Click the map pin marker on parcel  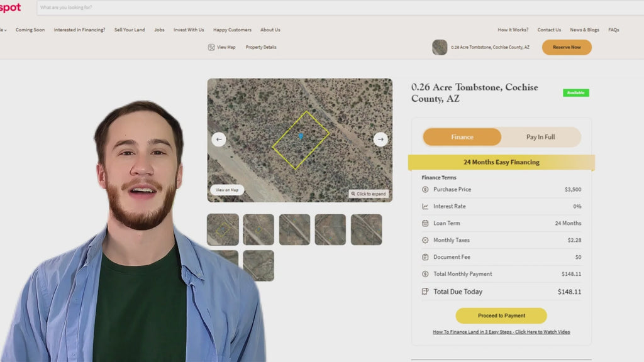tap(301, 136)
